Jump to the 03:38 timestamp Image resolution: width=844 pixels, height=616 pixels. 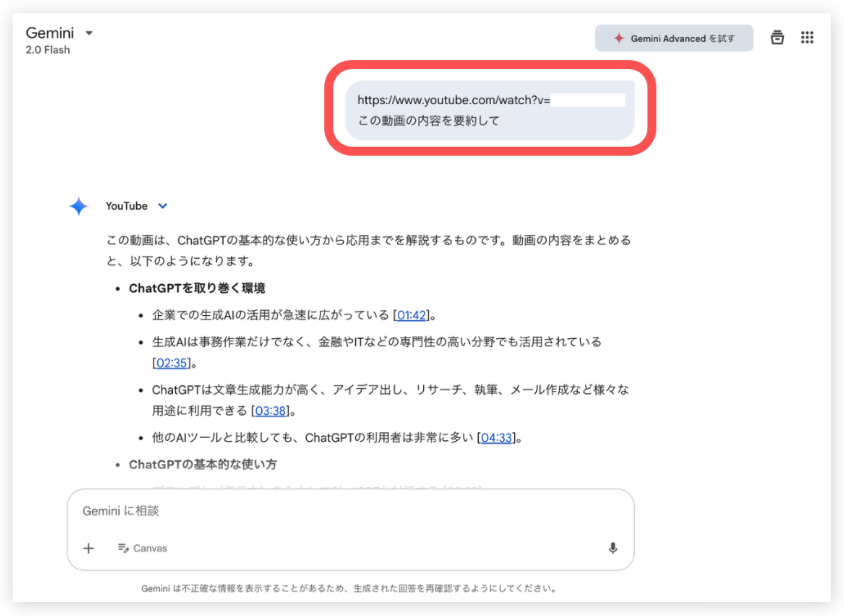[x=270, y=411]
